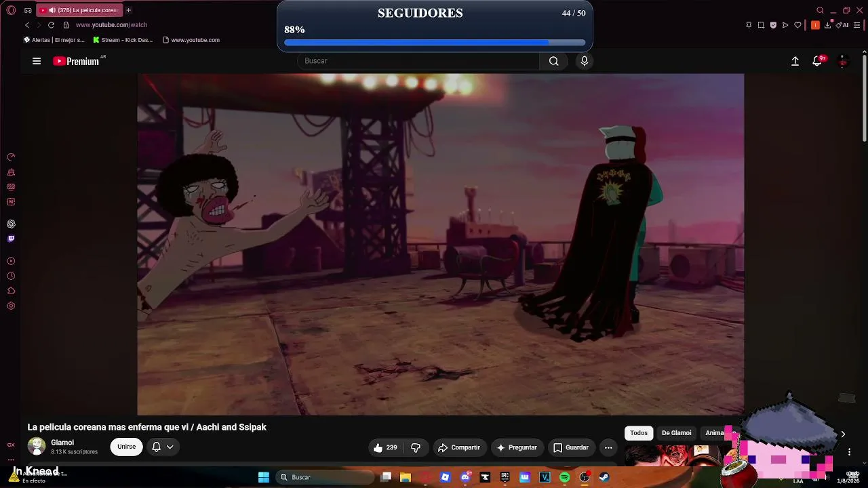Screen dimensions: 868x488
Task: Go back with the browser back arrow
Action: [x=27, y=25]
